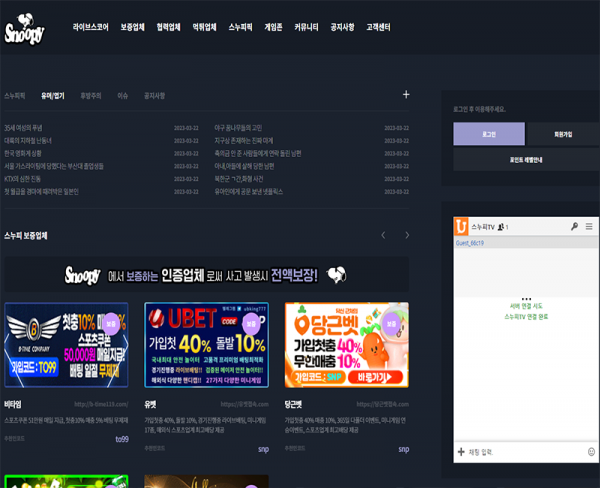This screenshot has width=600, height=488.
Task: Switch to the 공지사항 board tab
Action: click(x=155, y=96)
